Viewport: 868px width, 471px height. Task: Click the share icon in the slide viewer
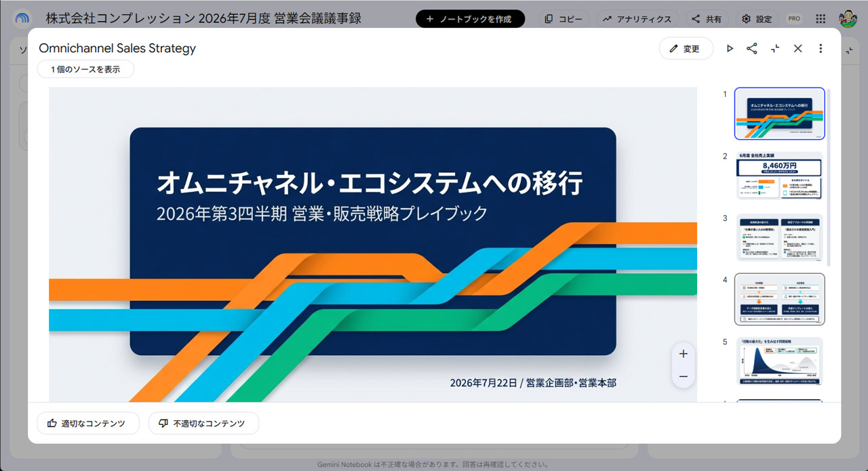point(752,49)
